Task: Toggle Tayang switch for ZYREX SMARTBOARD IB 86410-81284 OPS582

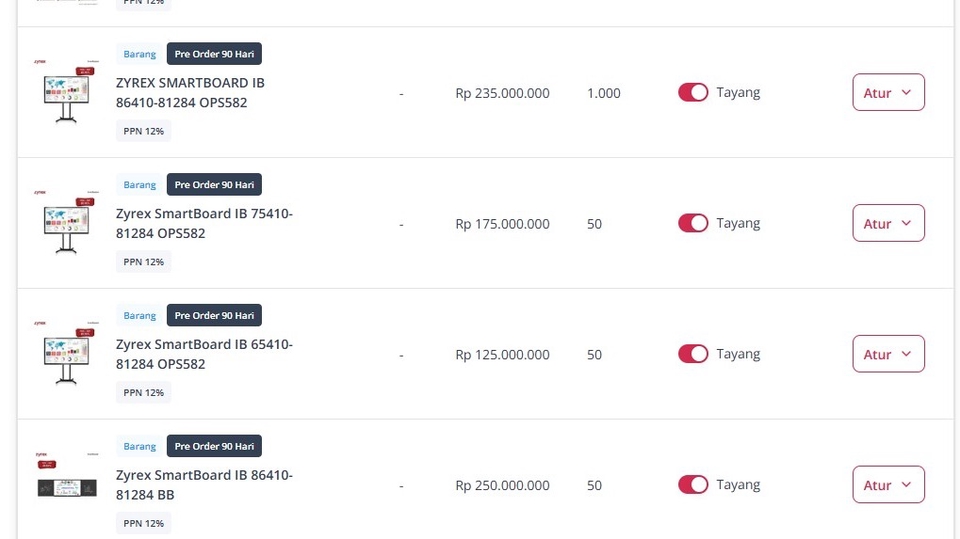Action: click(692, 92)
